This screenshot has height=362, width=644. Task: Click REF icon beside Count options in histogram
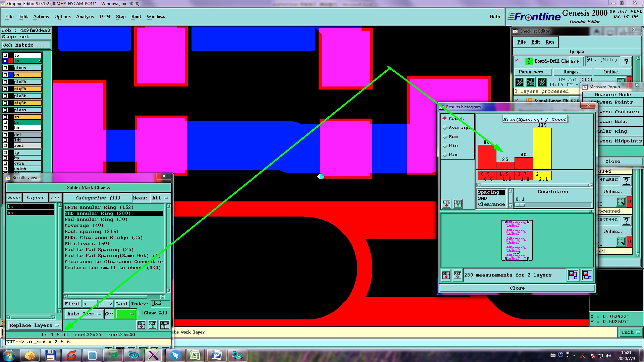458,204
